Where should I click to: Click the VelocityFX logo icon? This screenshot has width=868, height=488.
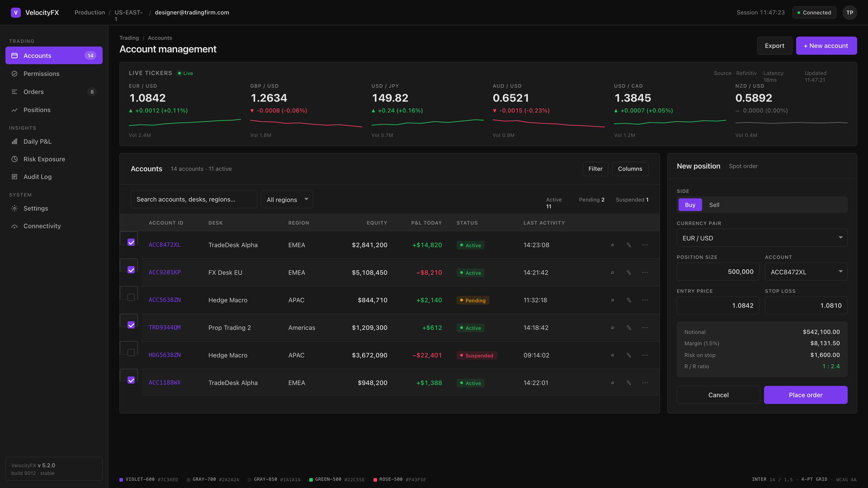tap(16, 12)
